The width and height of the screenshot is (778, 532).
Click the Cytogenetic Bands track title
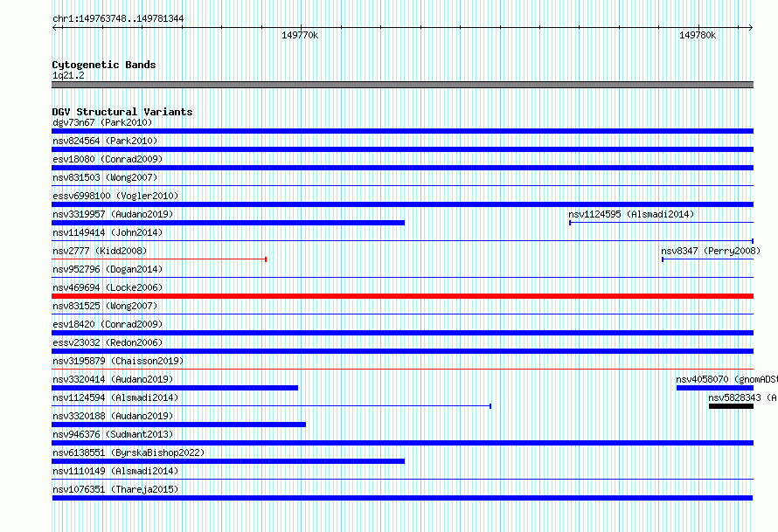click(104, 65)
